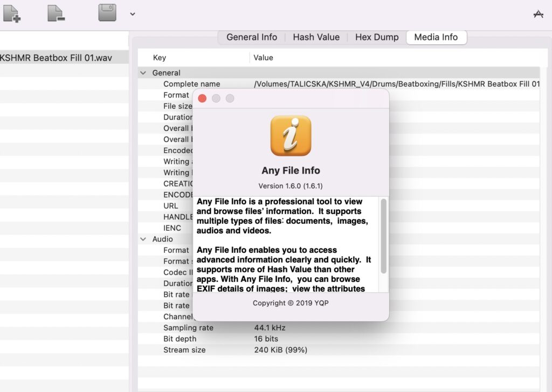Select the Complete name row
This screenshot has width=552, height=392.
point(339,84)
